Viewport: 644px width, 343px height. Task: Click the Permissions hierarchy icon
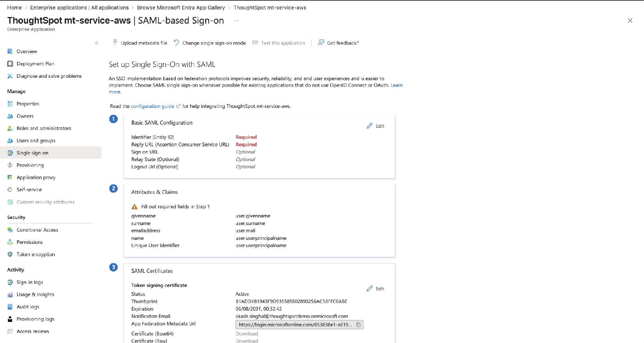(x=10, y=242)
